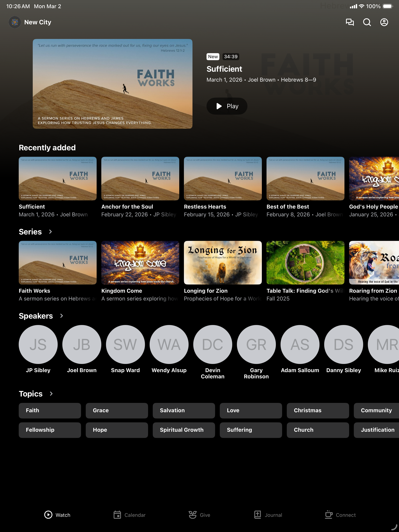Switch to the Connect tab
Viewport: 399px width, 532px height.
tap(340, 515)
